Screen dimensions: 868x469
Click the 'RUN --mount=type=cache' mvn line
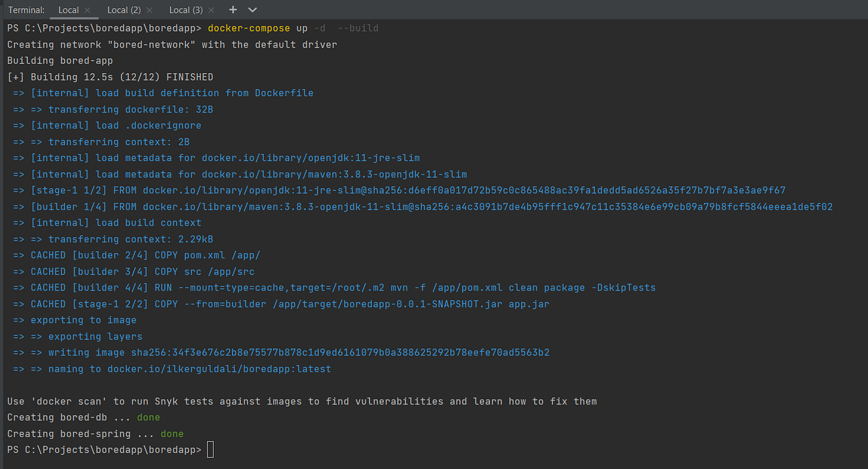pos(334,287)
